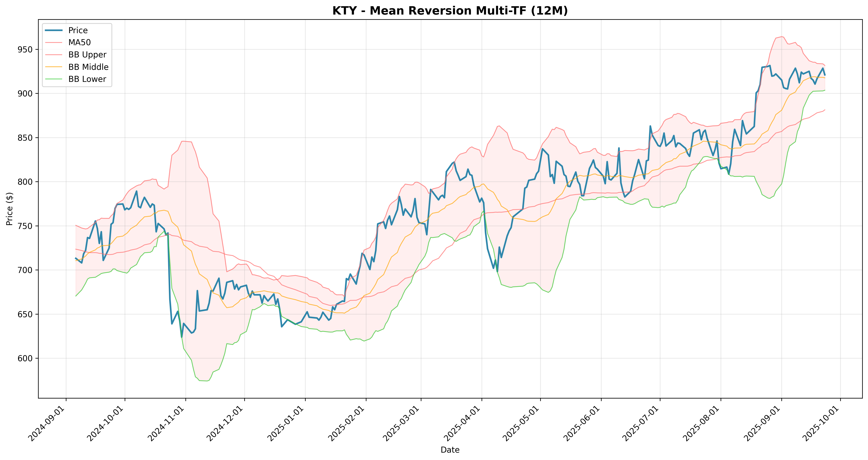Viewport: 868px width, 460px height.
Task: Select the 'Price' legend label
Action: pyautogui.click(x=78, y=30)
